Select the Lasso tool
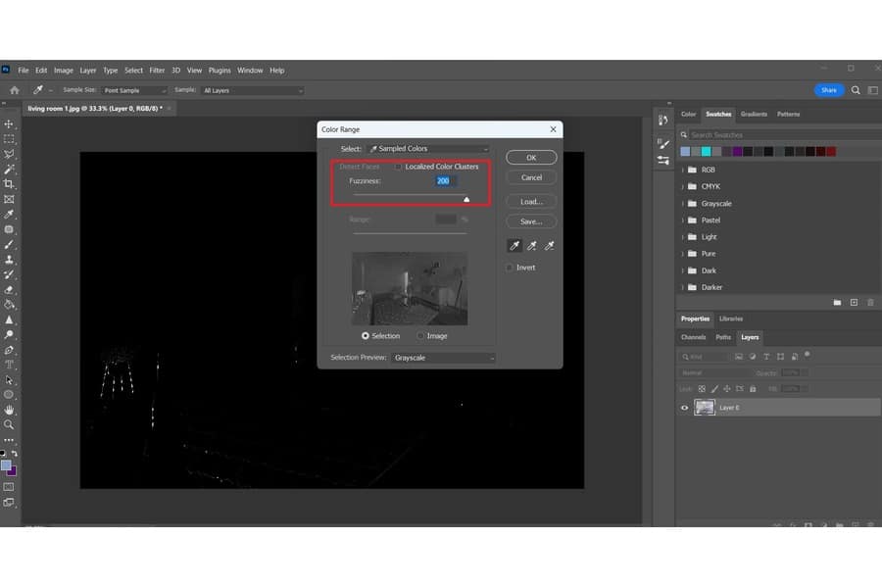This screenshot has height=588, width=882. 9,154
